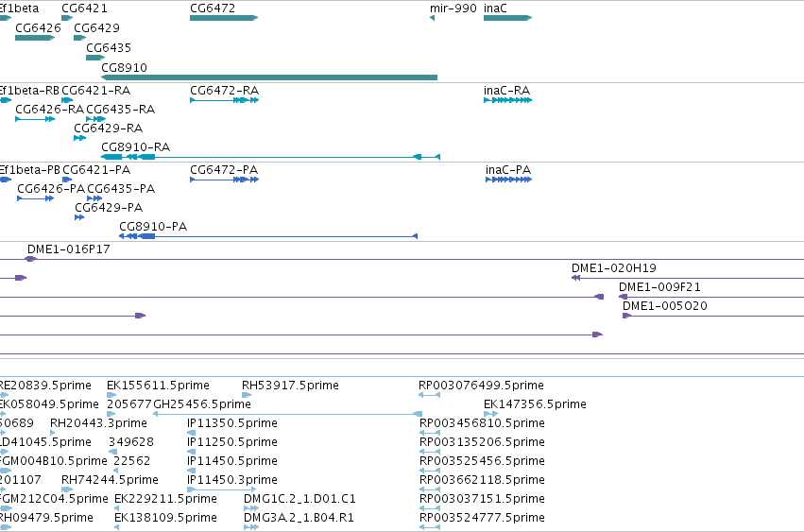804x532 pixels.
Task: Click the CG6426 gene label
Action: [x=38, y=27]
